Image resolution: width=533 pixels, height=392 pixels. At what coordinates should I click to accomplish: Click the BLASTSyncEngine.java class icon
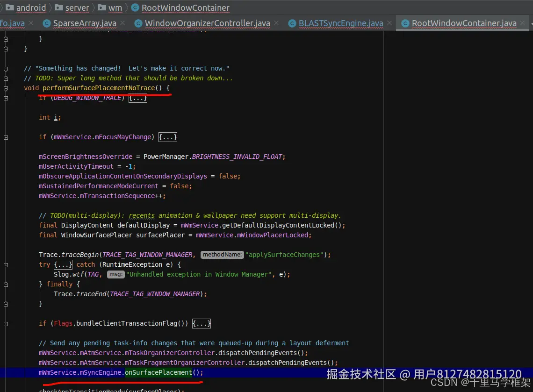point(292,23)
